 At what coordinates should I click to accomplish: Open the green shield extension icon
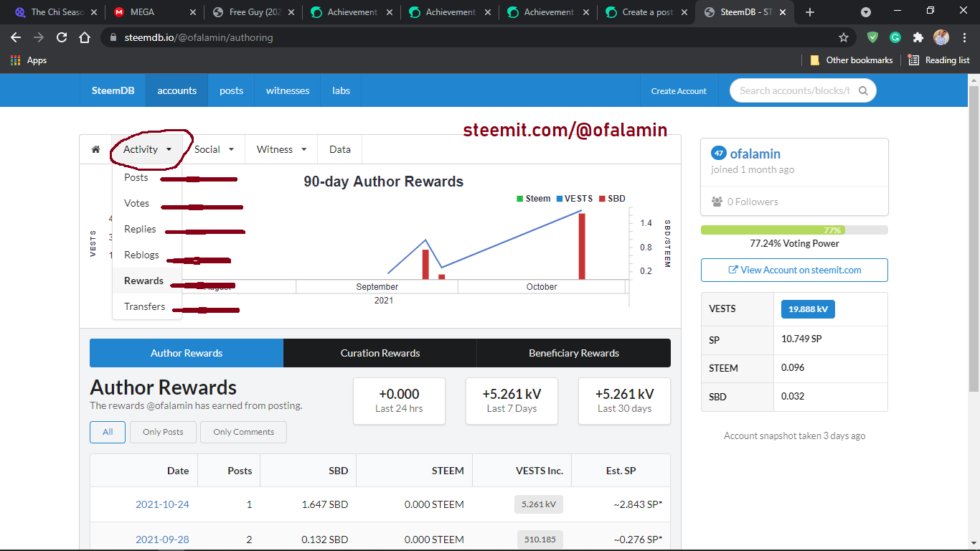(872, 37)
